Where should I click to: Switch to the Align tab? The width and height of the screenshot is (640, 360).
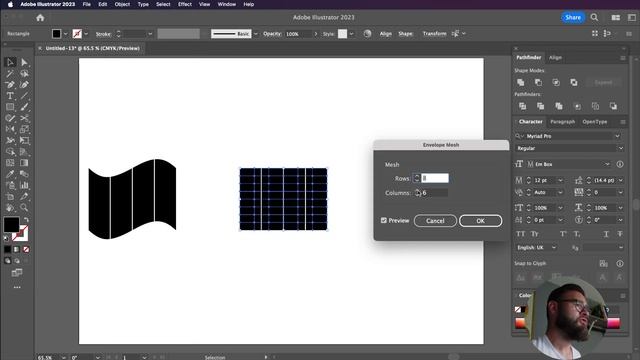pyautogui.click(x=555, y=58)
